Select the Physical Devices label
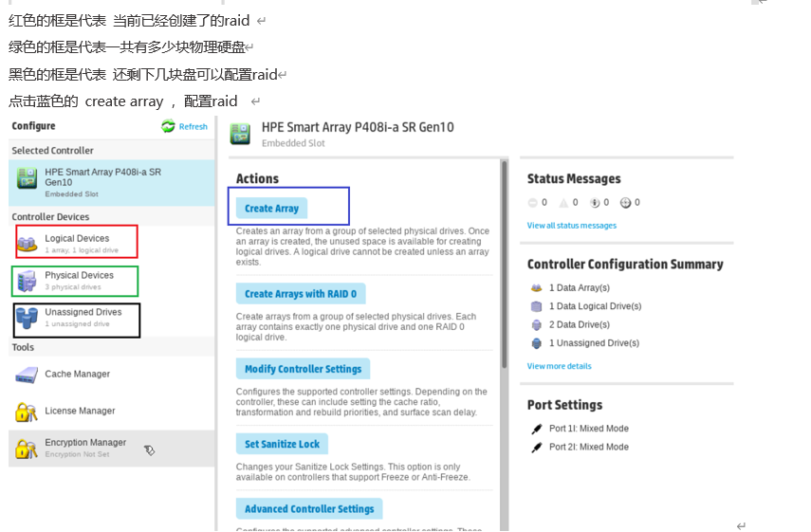 pyautogui.click(x=79, y=275)
